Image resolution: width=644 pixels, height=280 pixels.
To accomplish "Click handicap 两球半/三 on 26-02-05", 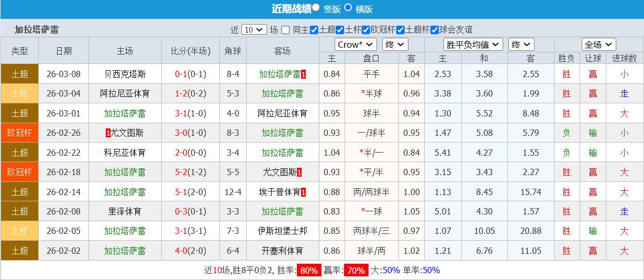I will 372,231.
